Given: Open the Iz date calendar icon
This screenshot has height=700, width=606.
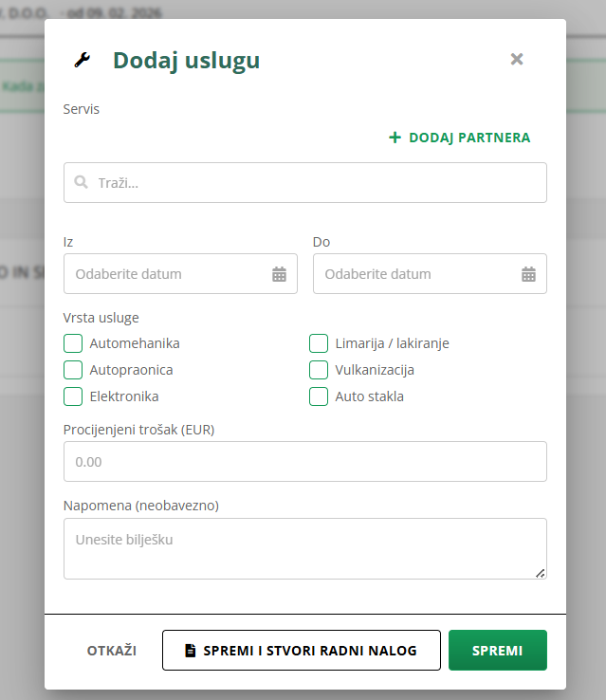Looking at the screenshot, I should (x=279, y=274).
